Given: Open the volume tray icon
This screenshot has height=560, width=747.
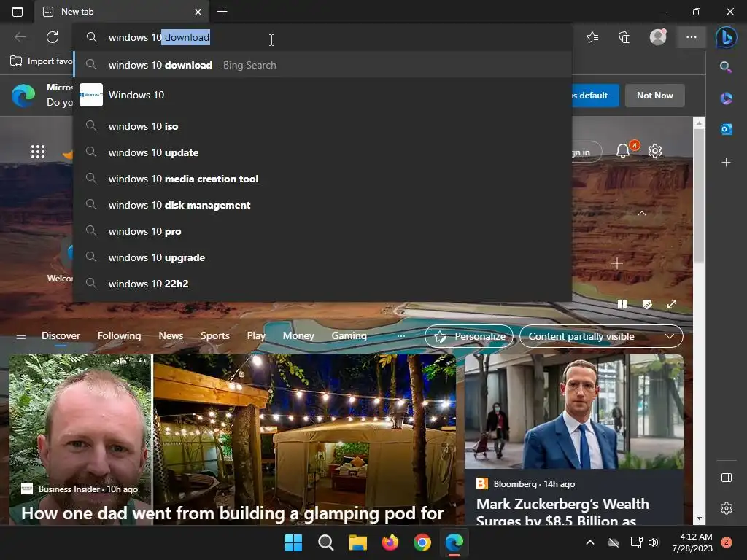Looking at the screenshot, I should click(x=654, y=542).
